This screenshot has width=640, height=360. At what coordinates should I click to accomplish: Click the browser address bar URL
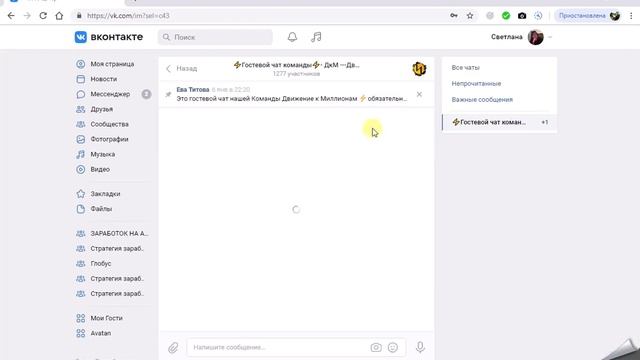pos(128,16)
